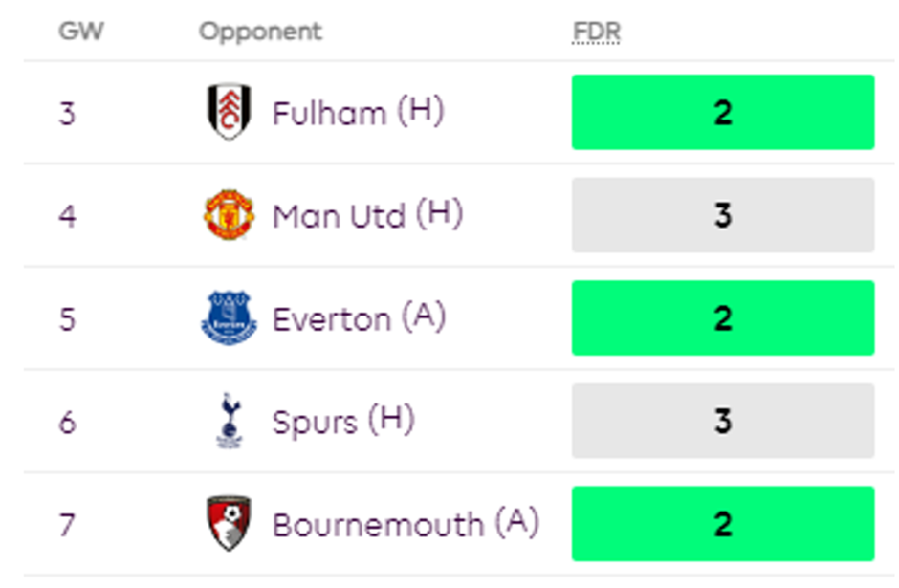899x588 pixels.
Task: Click the grey difficulty rating for Man Utd
Action: coord(722,215)
